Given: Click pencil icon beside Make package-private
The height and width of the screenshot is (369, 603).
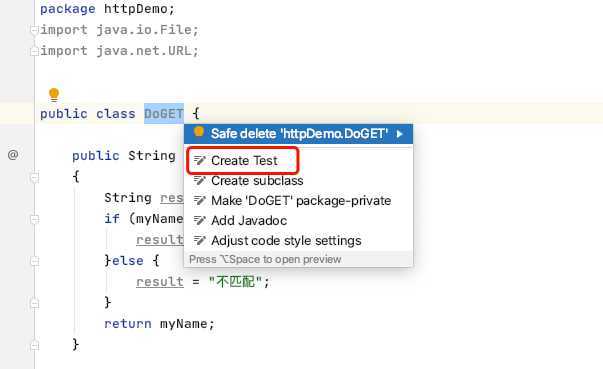Looking at the screenshot, I should [200, 201].
